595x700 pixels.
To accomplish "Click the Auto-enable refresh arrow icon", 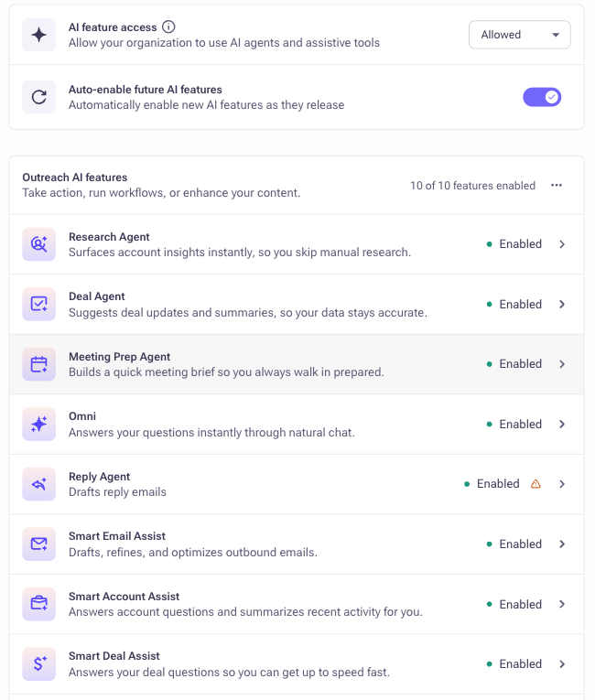I will [x=38, y=97].
